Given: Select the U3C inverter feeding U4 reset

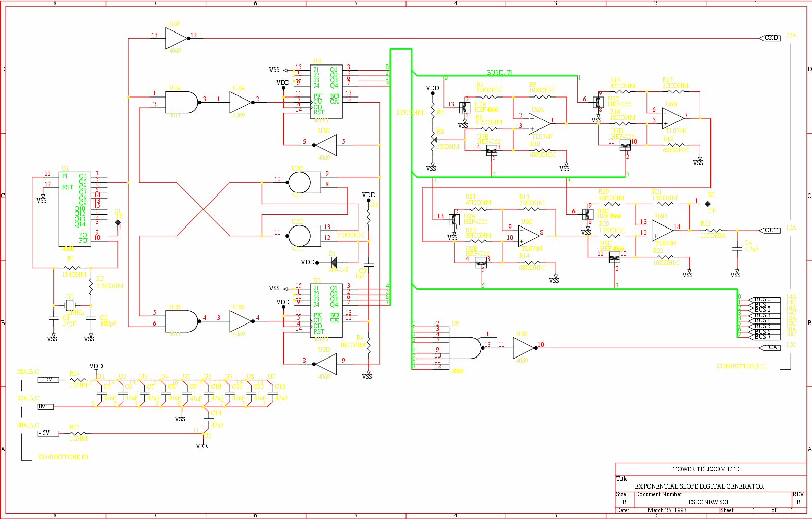Looking at the screenshot, I should [325, 145].
